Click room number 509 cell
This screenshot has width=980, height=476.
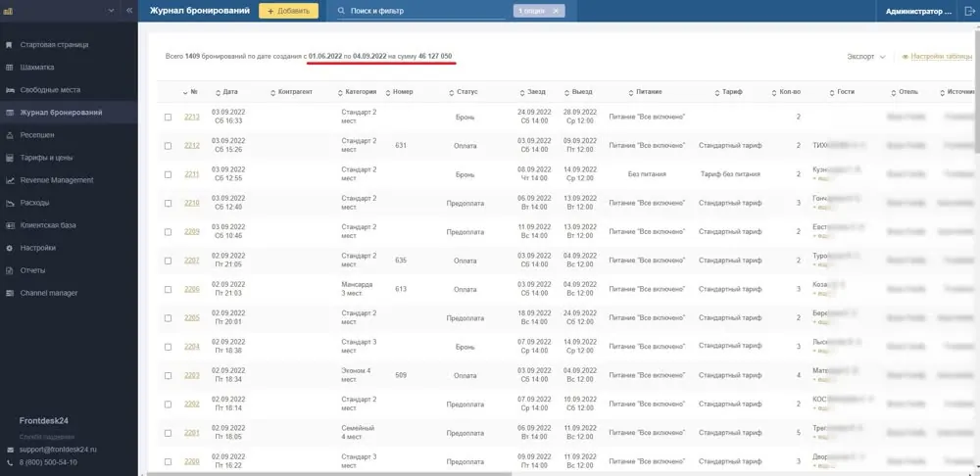(x=401, y=375)
